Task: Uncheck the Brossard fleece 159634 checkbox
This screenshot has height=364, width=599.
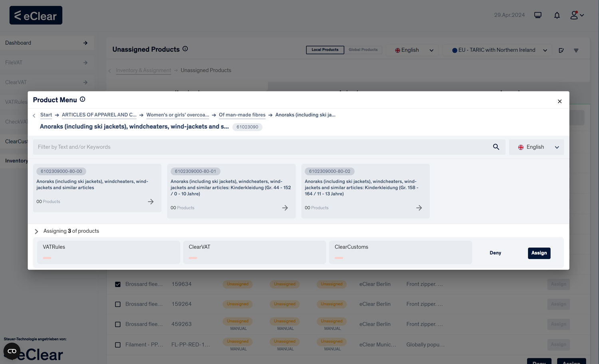Action: pyautogui.click(x=118, y=284)
